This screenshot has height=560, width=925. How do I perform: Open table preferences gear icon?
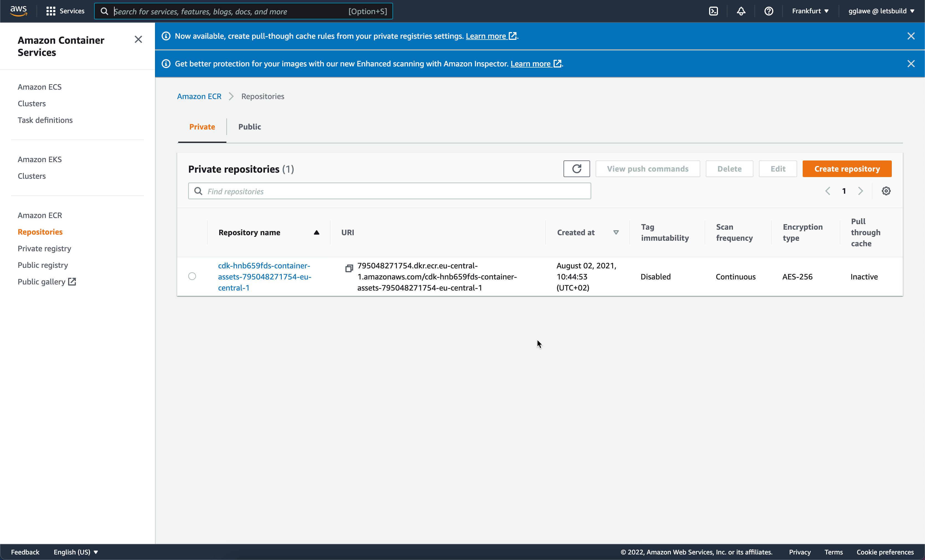(x=886, y=191)
